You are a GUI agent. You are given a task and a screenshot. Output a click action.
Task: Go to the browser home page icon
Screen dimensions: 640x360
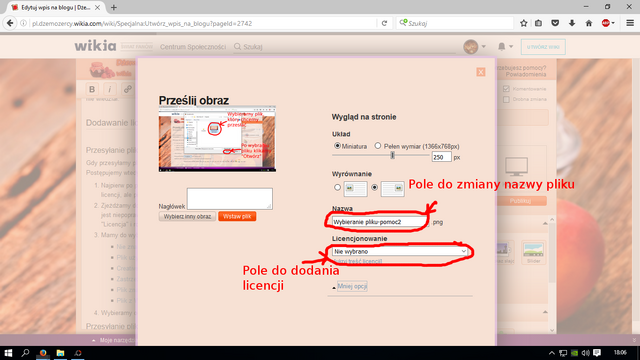point(589,23)
